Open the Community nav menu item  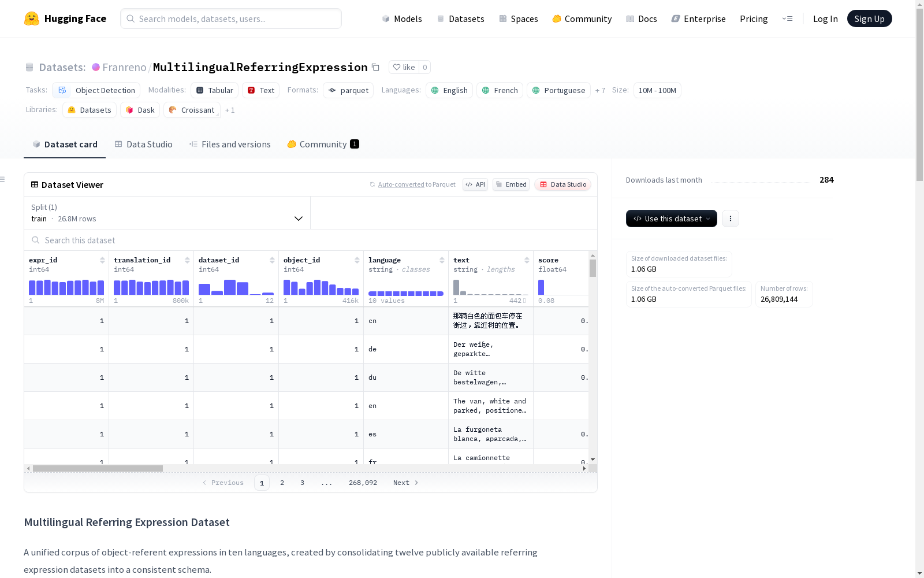click(582, 18)
